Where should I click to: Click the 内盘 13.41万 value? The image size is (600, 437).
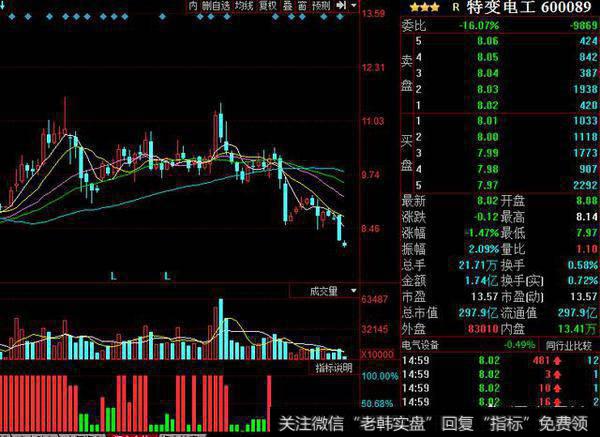click(577, 329)
